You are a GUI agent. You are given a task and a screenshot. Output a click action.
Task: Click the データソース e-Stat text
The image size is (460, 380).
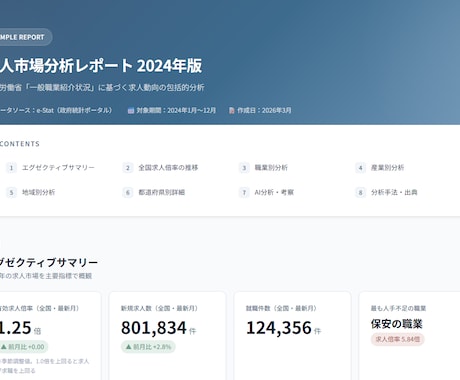click(x=56, y=110)
